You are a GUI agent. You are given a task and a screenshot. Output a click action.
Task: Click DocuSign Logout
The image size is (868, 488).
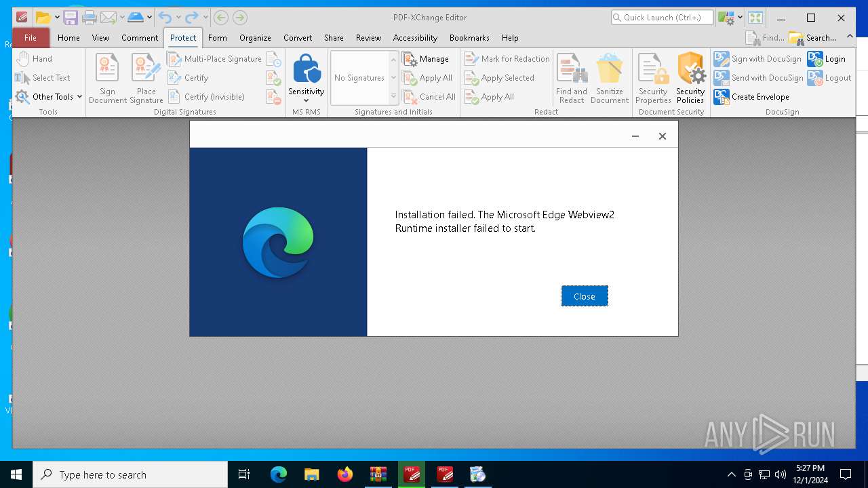tap(829, 78)
